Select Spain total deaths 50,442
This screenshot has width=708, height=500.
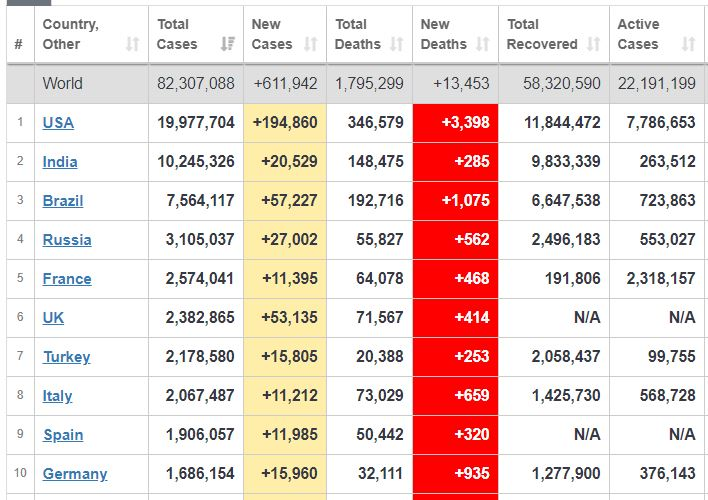point(380,435)
